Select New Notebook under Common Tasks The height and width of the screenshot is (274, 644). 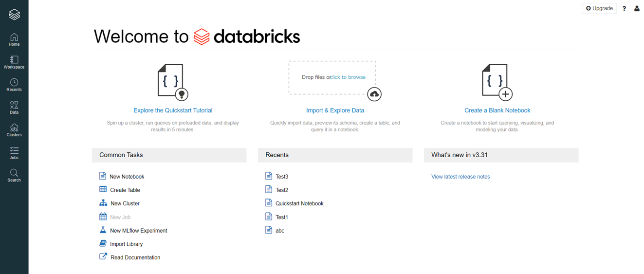point(127,177)
